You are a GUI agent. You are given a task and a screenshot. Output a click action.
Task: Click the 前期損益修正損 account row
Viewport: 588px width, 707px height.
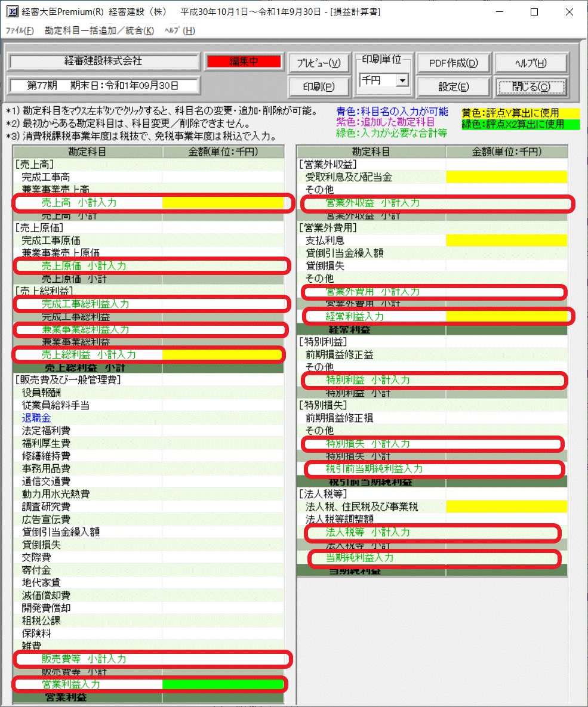pos(432,418)
